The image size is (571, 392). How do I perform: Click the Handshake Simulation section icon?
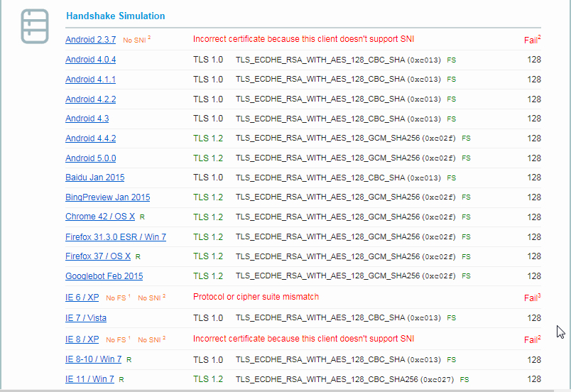35,26
